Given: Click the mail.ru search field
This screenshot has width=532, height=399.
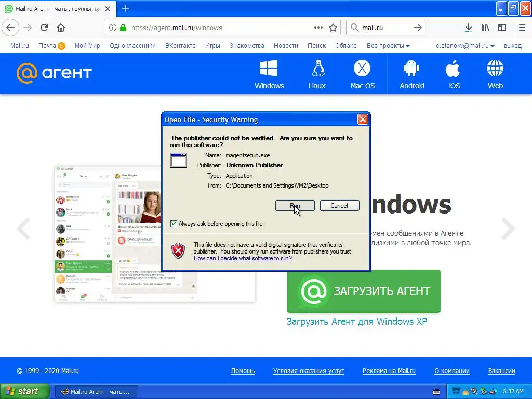Looking at the screenshot, I should [386, 28].
